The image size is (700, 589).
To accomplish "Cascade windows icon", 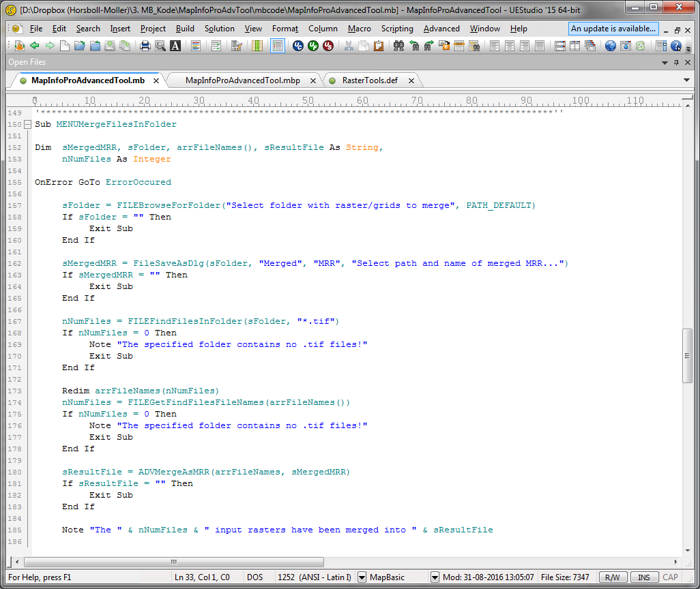I will point(590,46).
